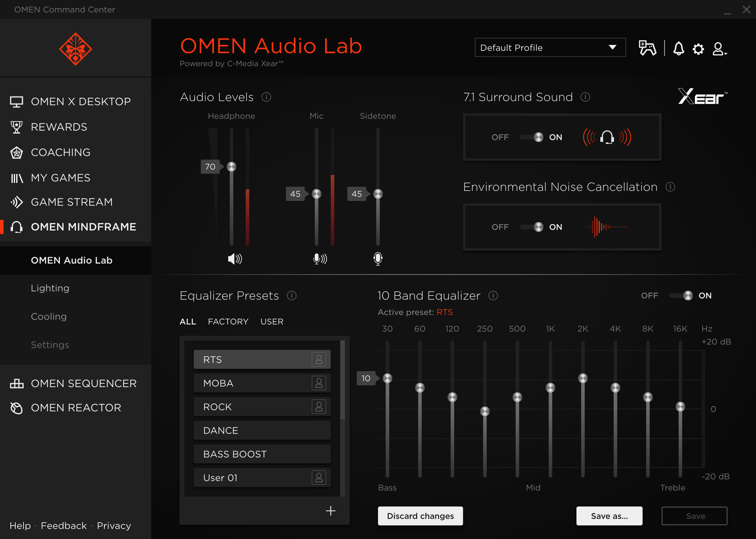Image resolution: width=756 pixels, height=539 pixels.
Task: Click the noise cancellation waveform icon
Action: pos(607,227)
